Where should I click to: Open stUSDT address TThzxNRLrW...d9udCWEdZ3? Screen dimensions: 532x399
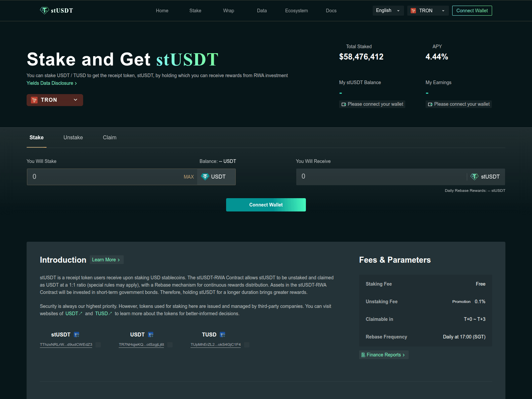click(x=66, y=345)
